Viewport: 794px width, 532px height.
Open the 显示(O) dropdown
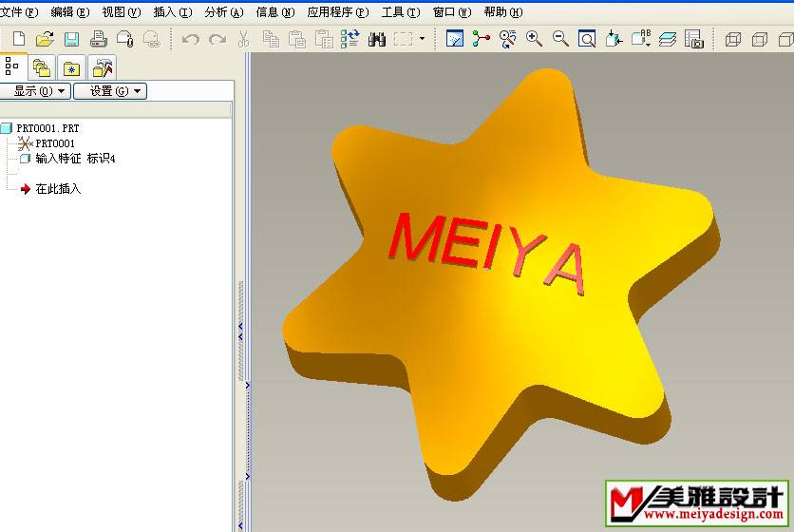pyautogui.click(x=34, y=91)
